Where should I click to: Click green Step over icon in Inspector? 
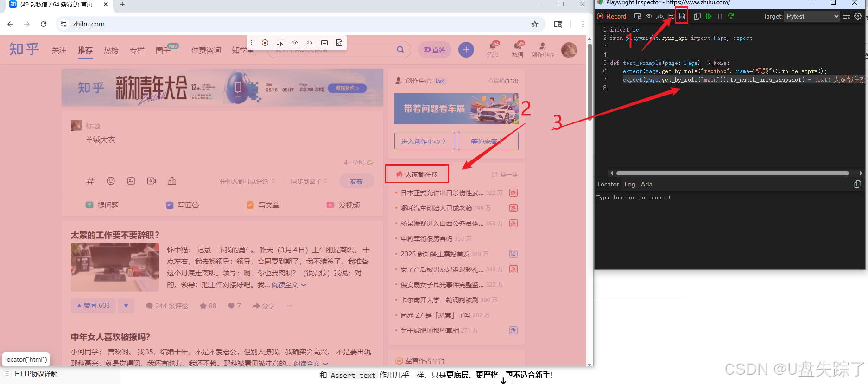tap(731, 16)
